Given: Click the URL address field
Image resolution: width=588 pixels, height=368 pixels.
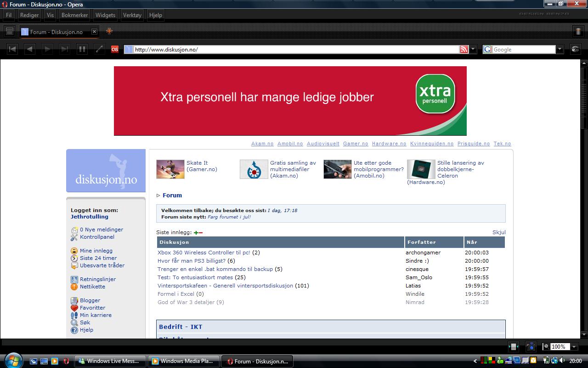Looking at the screenshot, I should (x=296, y=49).
